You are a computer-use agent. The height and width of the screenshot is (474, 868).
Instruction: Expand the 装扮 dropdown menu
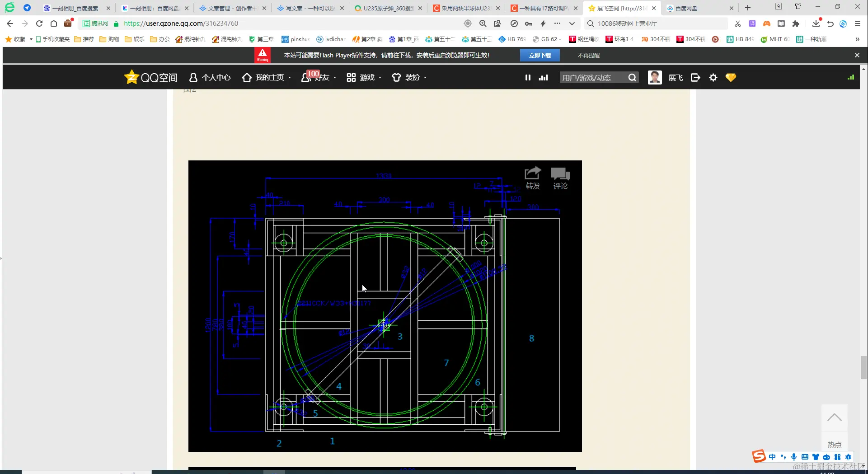coord(425,78)
